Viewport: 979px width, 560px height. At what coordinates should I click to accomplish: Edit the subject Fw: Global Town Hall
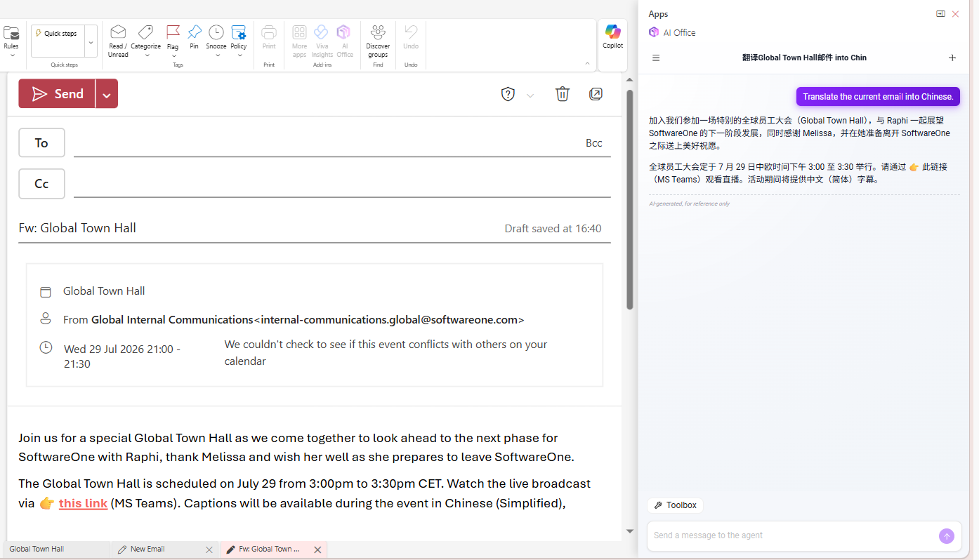pos(77,228)
